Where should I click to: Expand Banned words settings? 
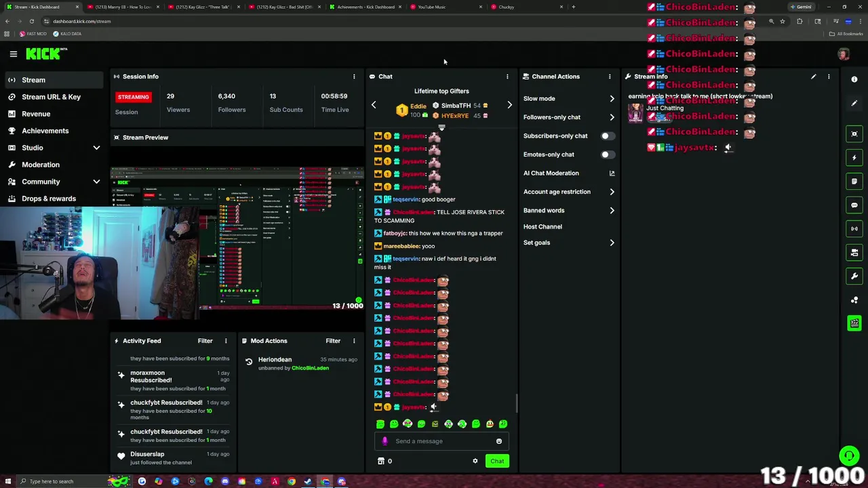click(612, 211)
